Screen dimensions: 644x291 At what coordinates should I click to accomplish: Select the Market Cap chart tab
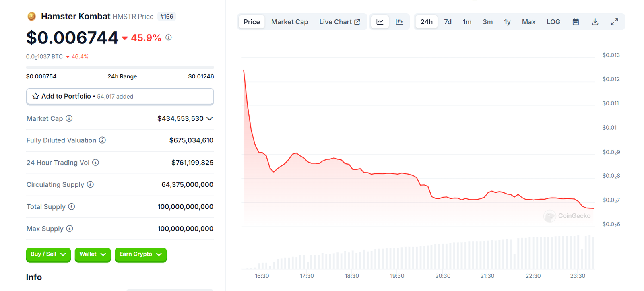click(289, 22)
